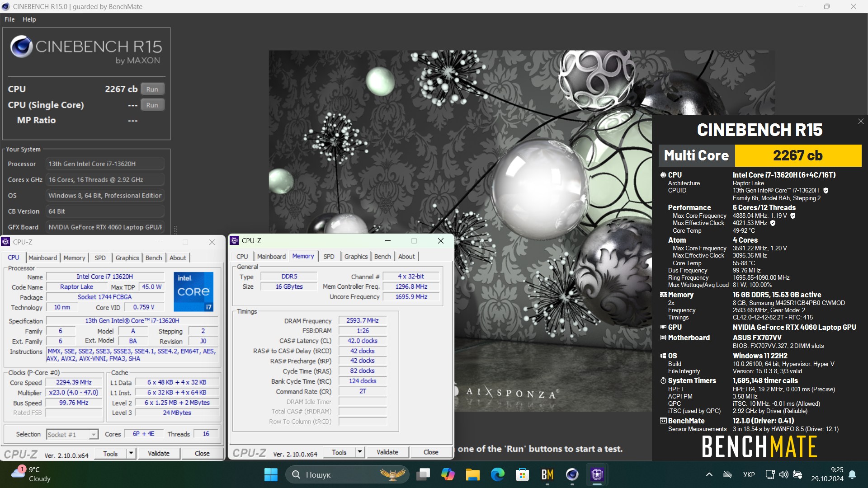The height and width of the screenshot is (488, 868).
Task: Show hidden system tray icons
Action: (x=709, y=474)
